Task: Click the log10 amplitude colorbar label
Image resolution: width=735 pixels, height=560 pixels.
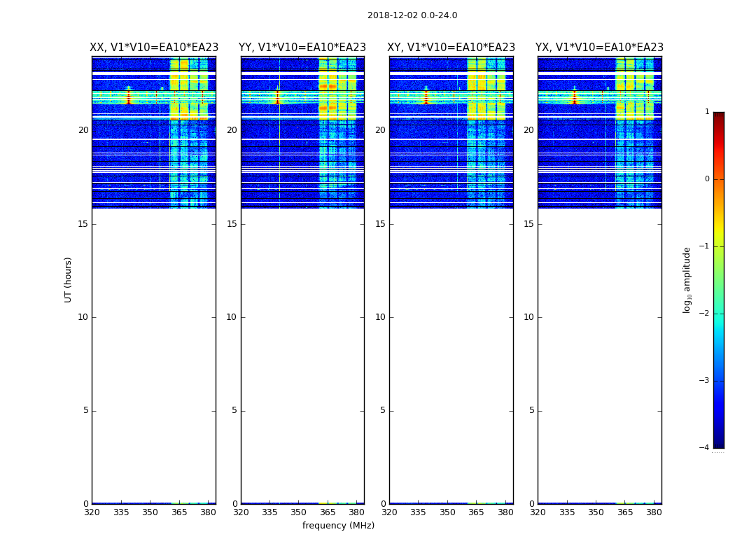Action: coord(687,279)
